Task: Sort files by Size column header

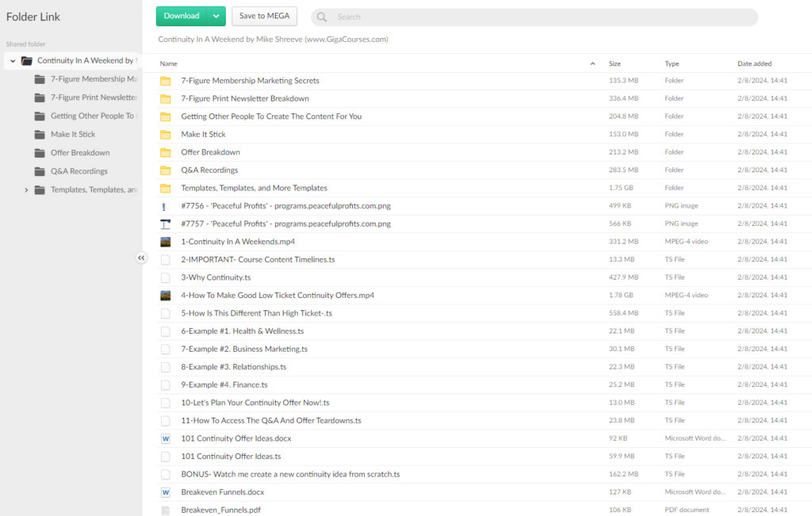Action: pos(615,63)
